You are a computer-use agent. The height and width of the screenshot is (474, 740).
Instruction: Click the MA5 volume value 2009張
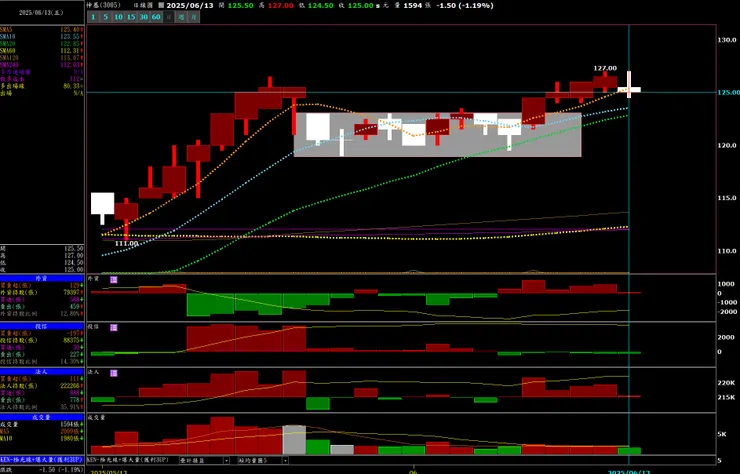tap(72, 432)
